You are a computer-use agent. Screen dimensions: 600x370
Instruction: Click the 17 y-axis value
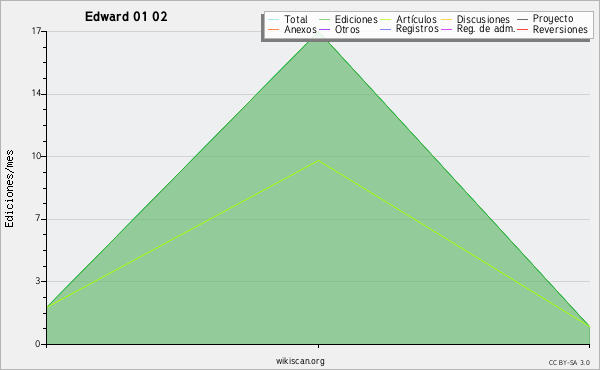coord(36,31)
